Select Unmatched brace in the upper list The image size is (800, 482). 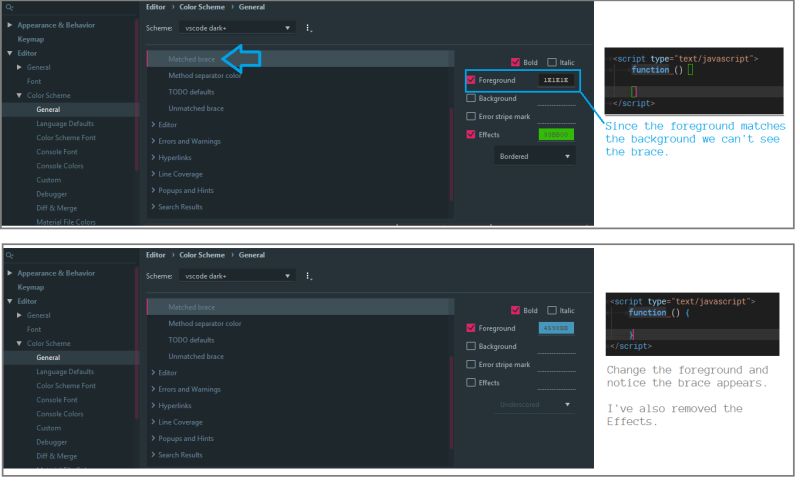196,108
